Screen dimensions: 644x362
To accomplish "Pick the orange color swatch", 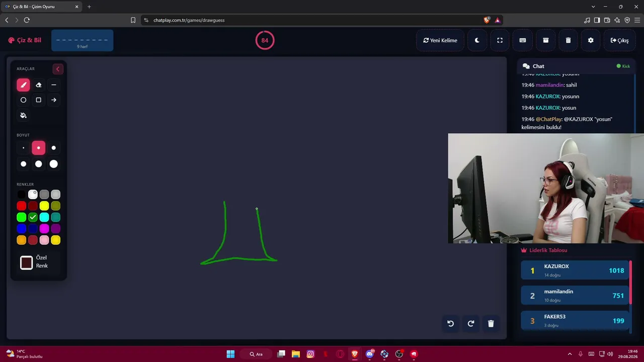I will pyautogui.click(x=21, y=240).
